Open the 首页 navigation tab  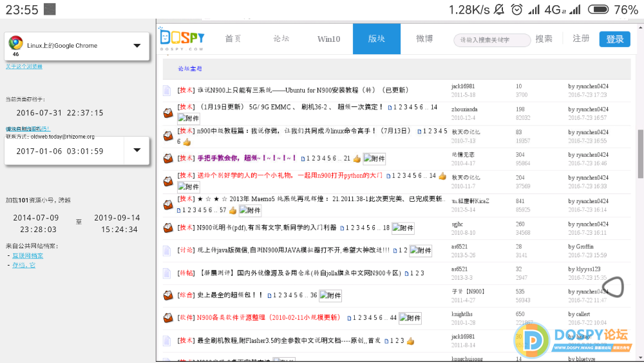click(233, 39)
